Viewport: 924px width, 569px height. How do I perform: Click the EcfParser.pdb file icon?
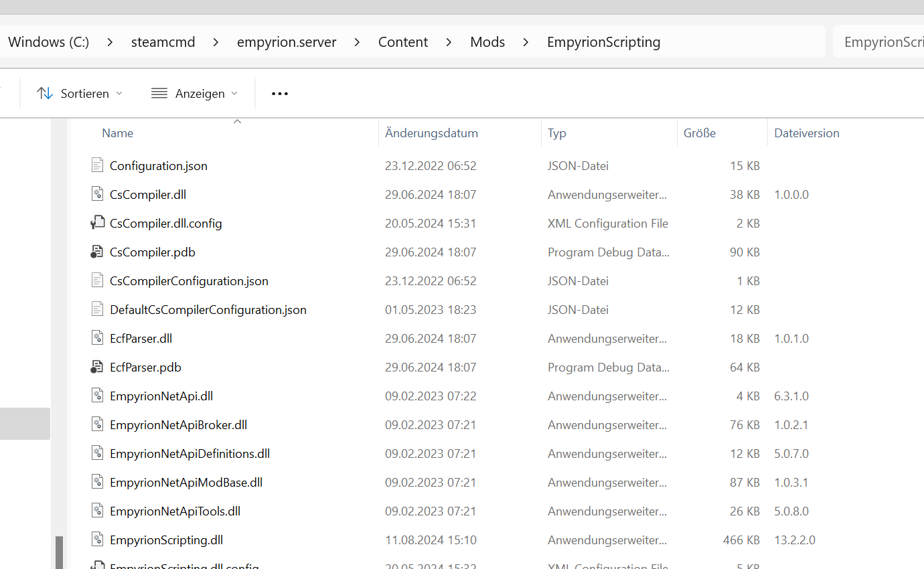tap(98, 367)
